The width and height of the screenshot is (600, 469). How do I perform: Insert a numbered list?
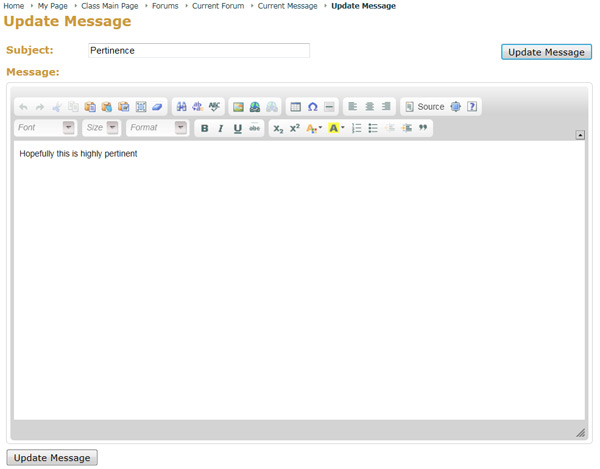356,128
